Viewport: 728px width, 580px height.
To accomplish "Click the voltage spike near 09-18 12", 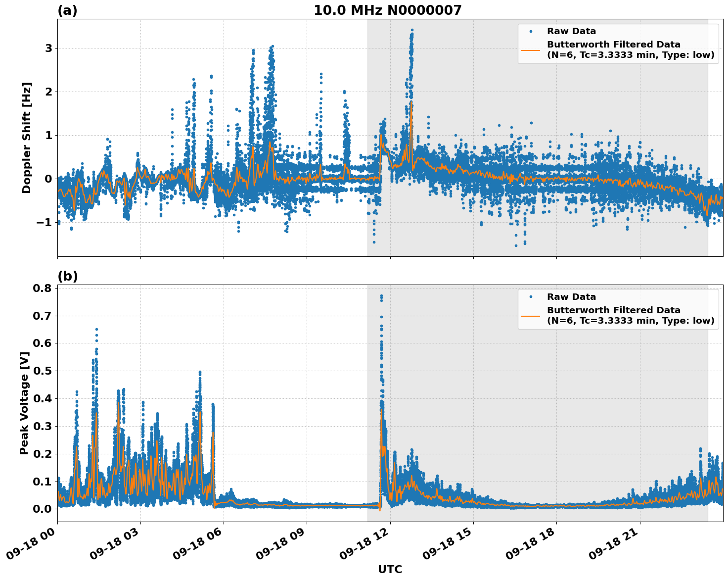I will [x=380, y=297].
